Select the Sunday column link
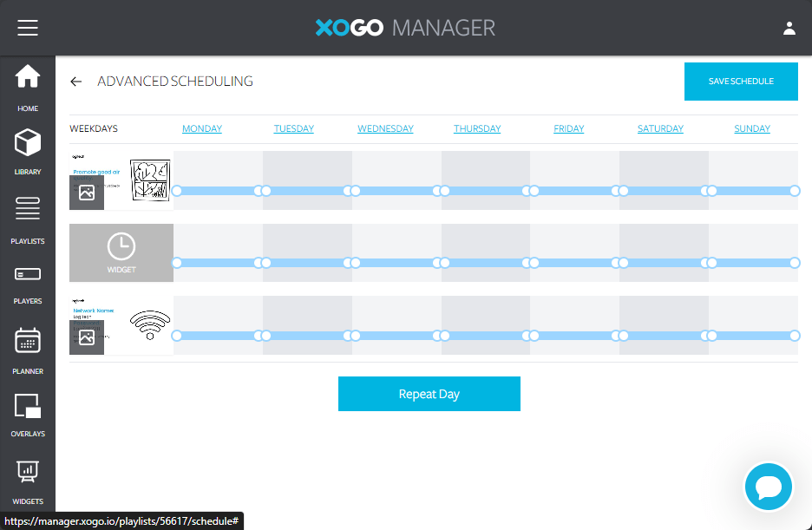812x530 pixels. pyautogui.click(x=752, y=128)
